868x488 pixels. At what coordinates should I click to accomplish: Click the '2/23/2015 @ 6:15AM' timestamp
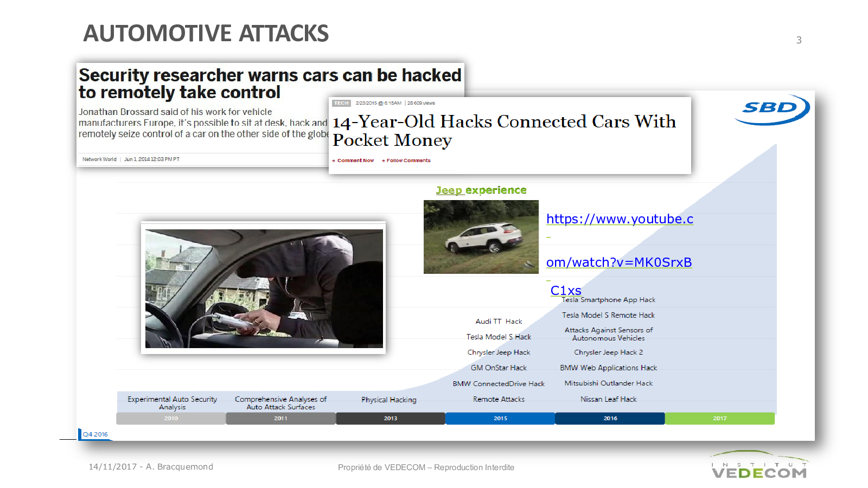tap(379, 103)
